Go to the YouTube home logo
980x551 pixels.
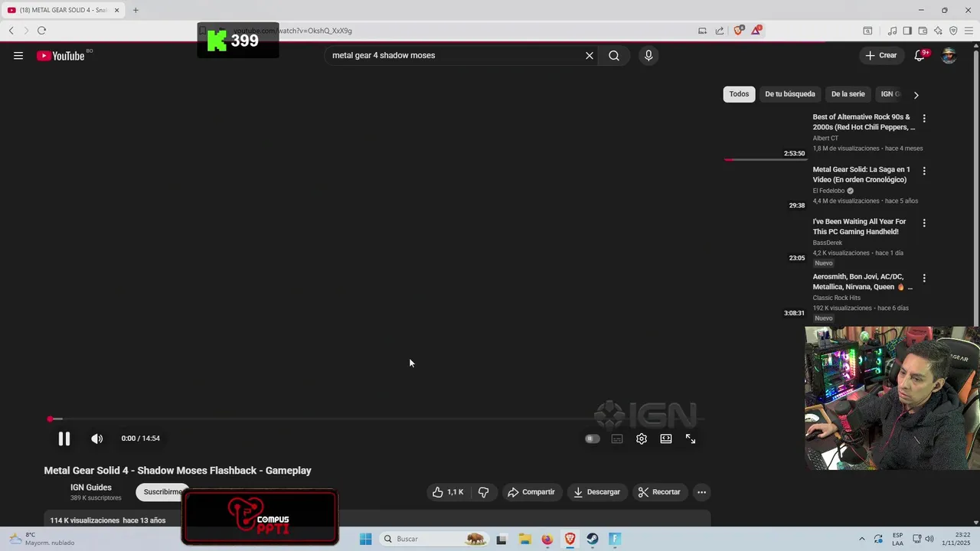[60, 56]
